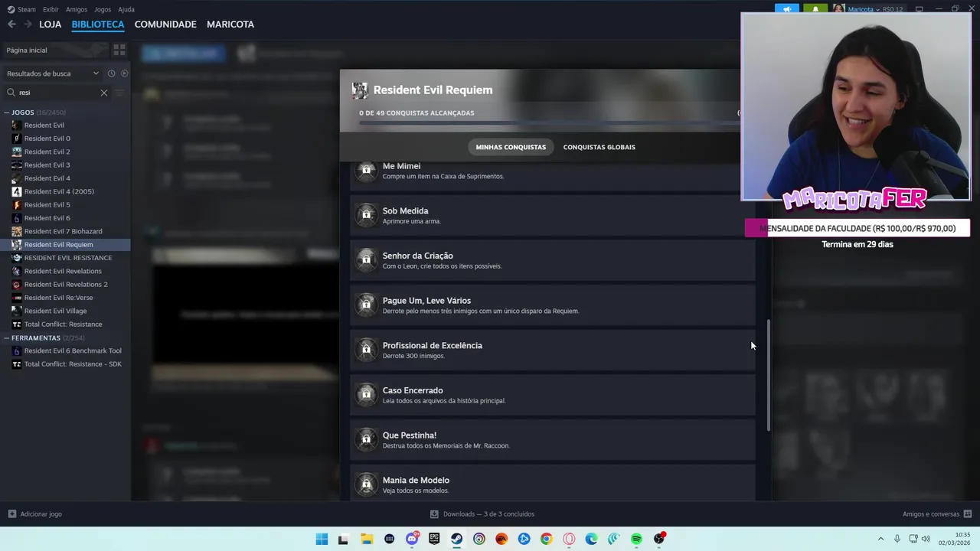
Task: Click the Resident Evil Requiem game icon in the achievements header
Action: coord(360,90)
